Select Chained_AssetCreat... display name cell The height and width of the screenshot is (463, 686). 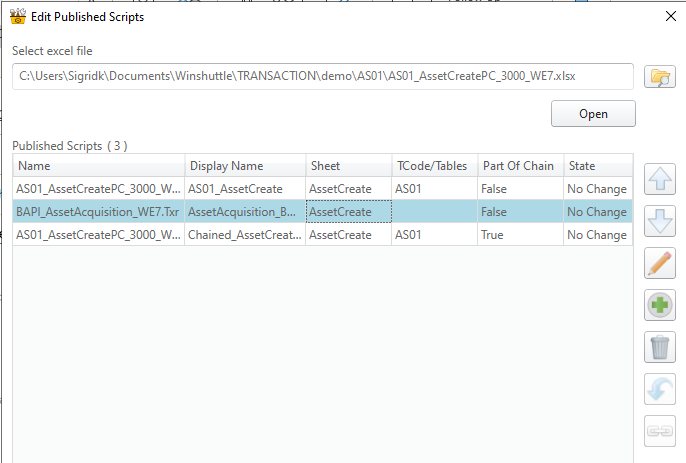(245, 235)
